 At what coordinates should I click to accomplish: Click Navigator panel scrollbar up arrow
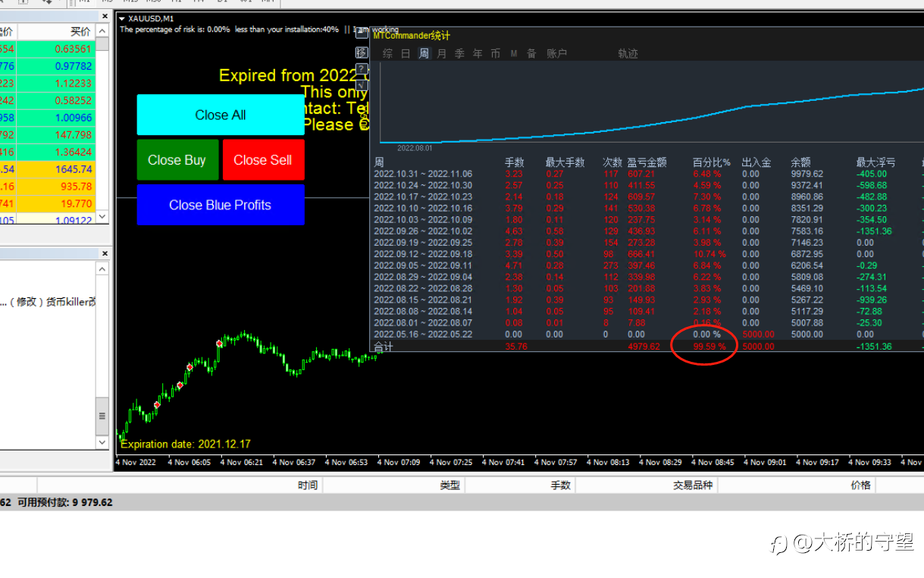point(102,269)
